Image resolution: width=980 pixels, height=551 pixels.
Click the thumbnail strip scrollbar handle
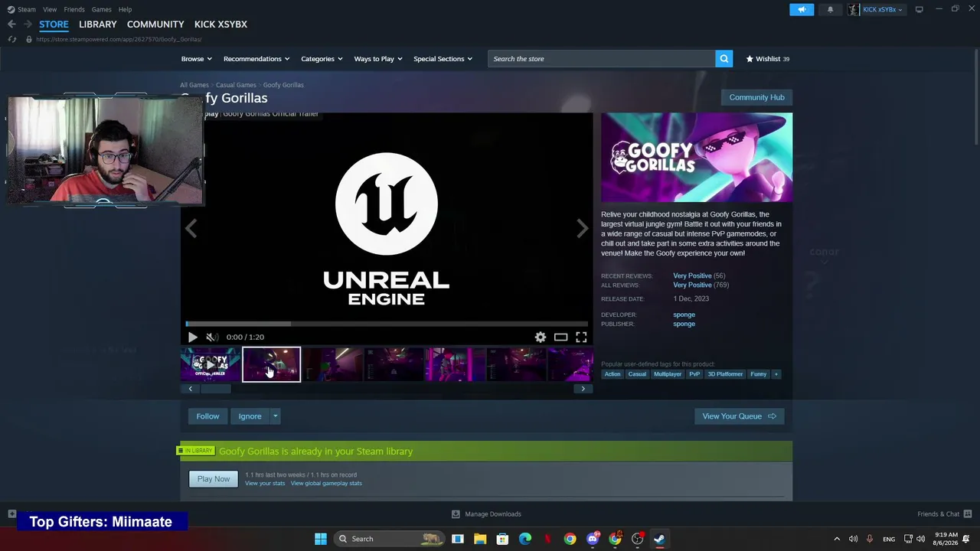click(215, 389)
